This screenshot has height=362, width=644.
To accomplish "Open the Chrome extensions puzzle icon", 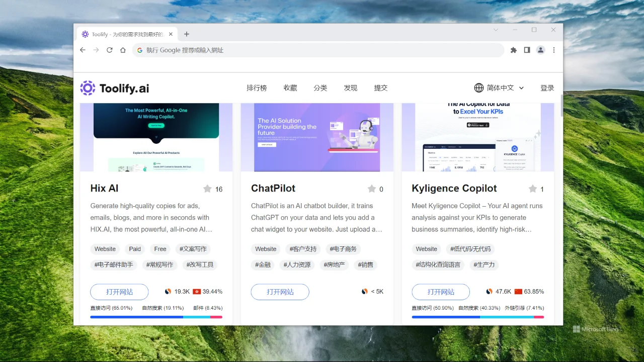I will pos(513,50).
